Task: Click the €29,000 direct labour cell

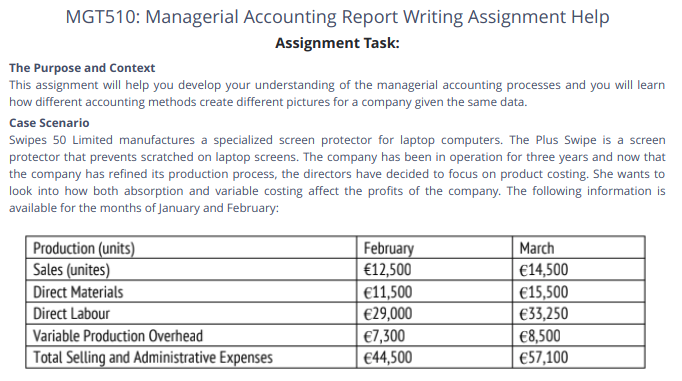Action: click(x=388, y=314)
